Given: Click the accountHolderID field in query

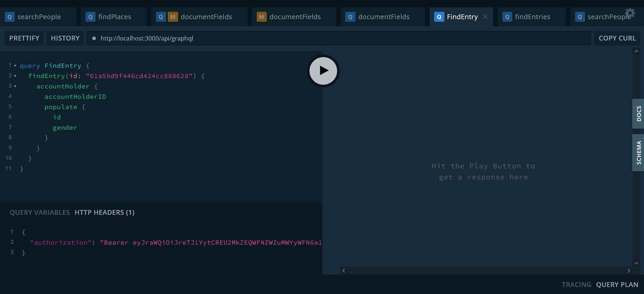Looking at the screenshot, I should click(x=75, y=97).
